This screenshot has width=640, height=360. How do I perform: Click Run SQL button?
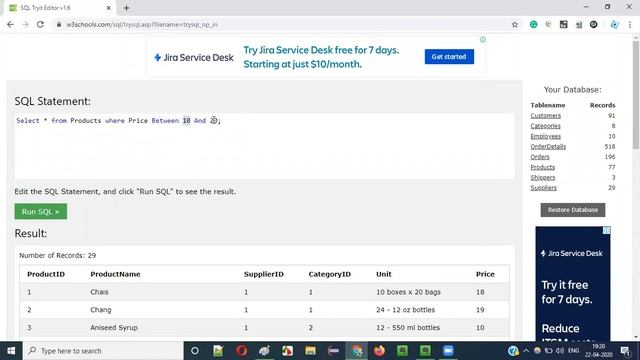pyautogui.click(x=41, y=211)
